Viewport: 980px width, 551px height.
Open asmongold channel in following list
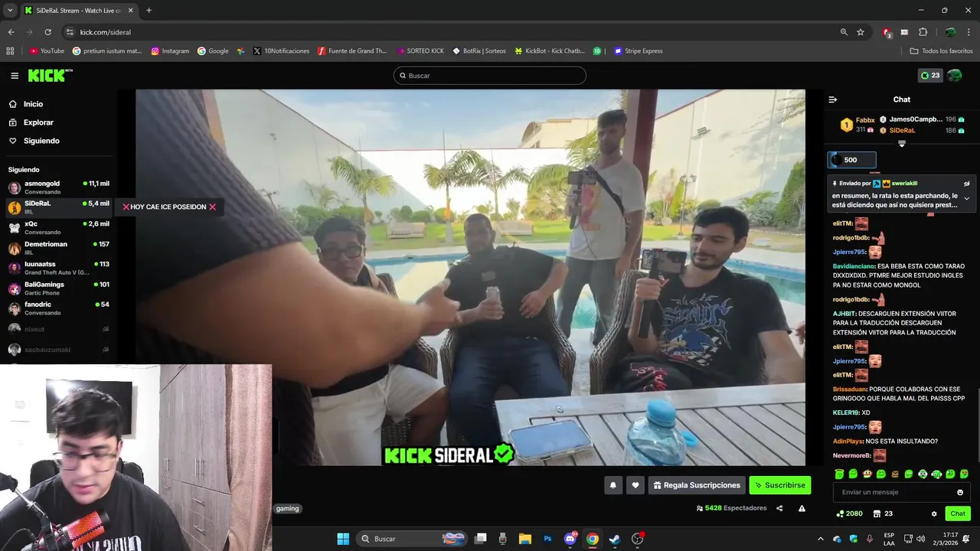tap(59, 187)
